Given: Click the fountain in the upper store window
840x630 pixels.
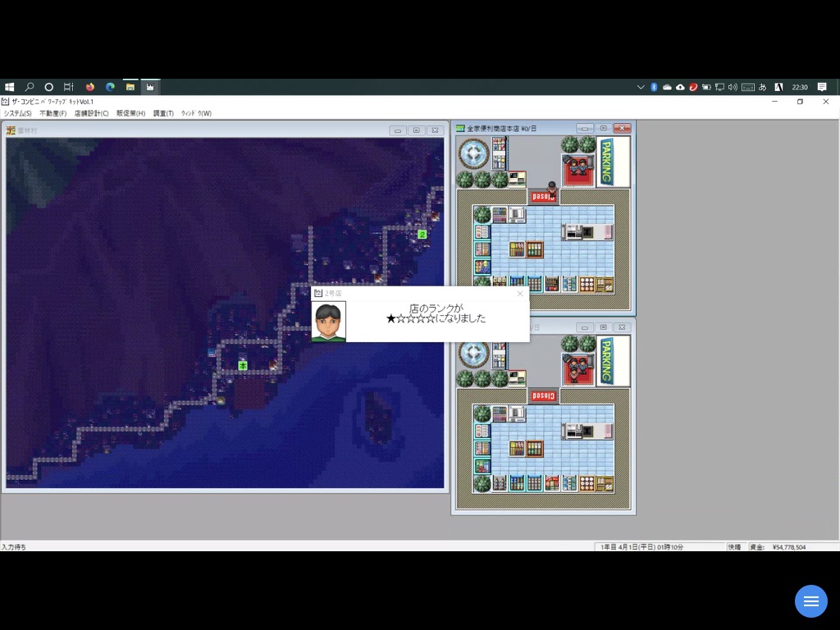Looking at the screenshot, I should (473, 153).
